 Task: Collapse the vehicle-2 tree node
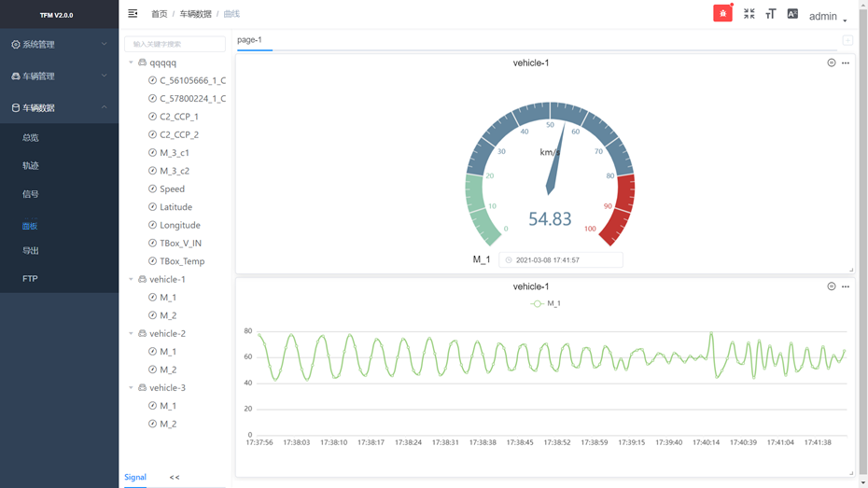[132, 334]
